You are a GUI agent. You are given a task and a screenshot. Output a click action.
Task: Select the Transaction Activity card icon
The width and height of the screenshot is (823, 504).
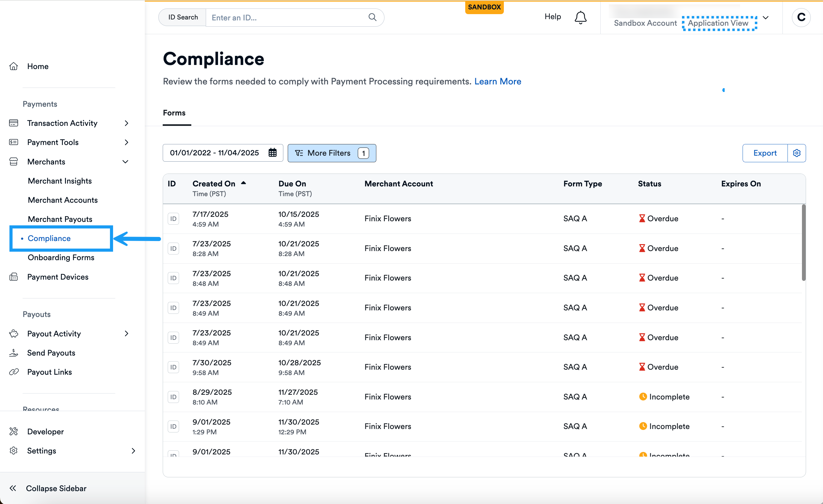coord(14,123)
